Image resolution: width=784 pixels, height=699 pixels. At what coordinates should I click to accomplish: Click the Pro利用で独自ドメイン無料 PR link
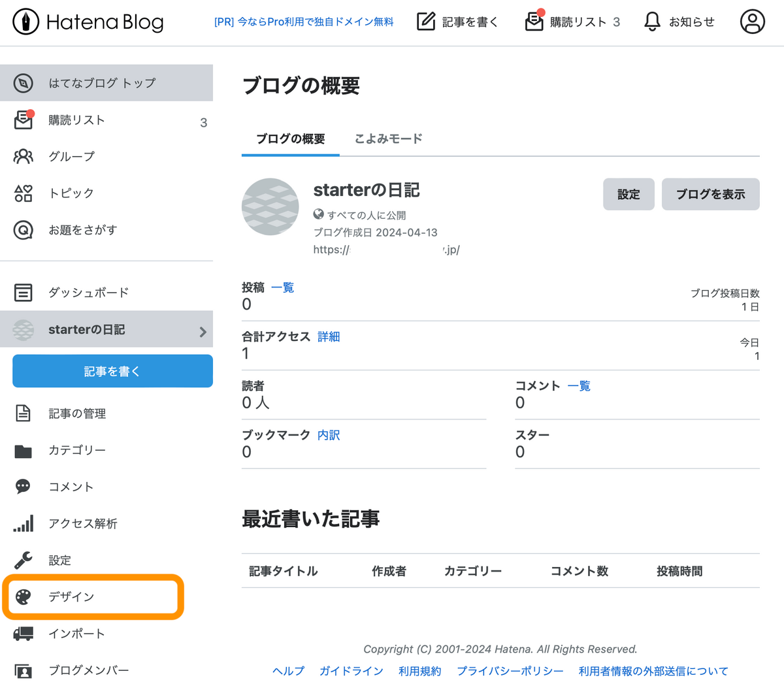[304, 22]
